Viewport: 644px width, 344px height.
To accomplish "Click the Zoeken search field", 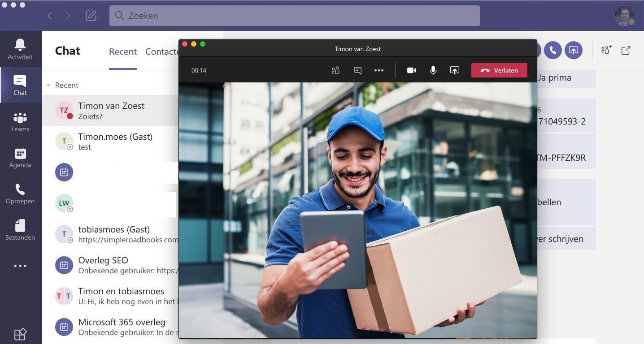I will click(x=294, y=15).
